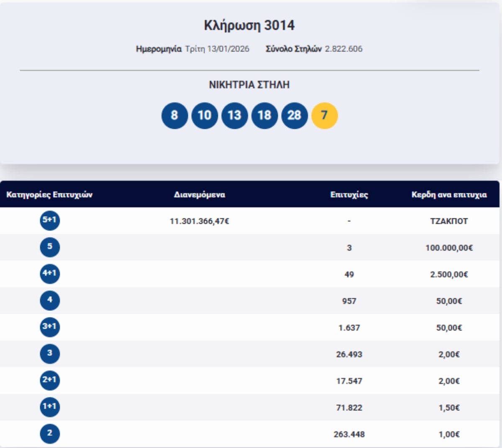502x448 pixels.
Task: Click the yellow Joker ball 7
Action: click(324, 115)
